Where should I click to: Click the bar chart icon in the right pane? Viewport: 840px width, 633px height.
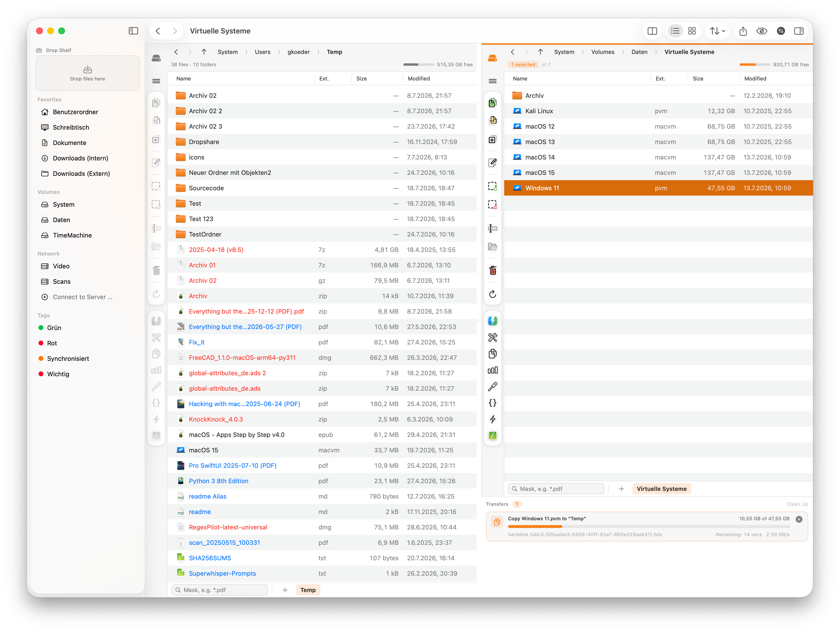click(x=492, y=370)
